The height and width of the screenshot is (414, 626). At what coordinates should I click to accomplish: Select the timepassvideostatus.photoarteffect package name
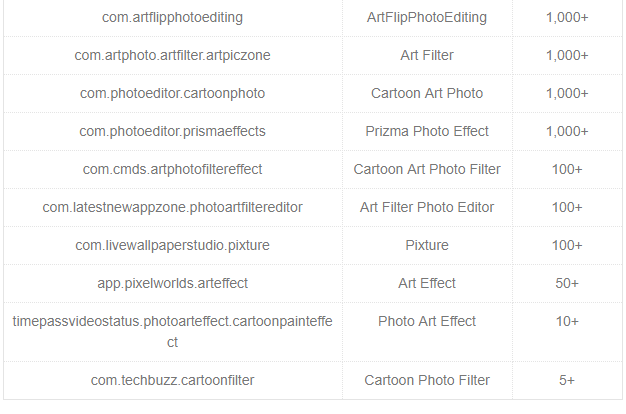tap(172, 332)
